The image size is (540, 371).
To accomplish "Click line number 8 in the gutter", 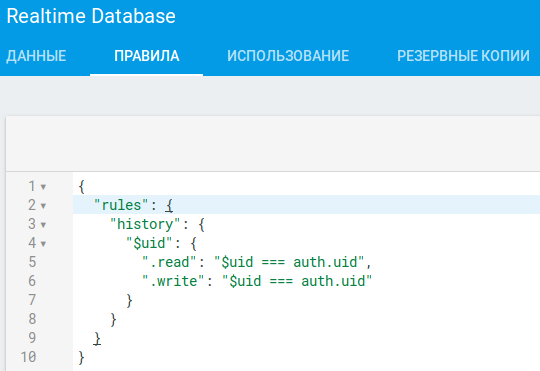I will coord(32,319).
